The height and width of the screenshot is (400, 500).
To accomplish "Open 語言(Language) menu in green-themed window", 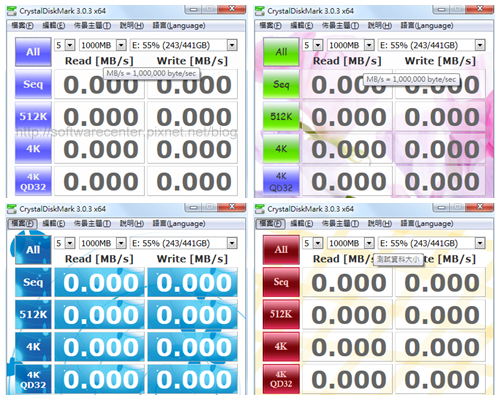I will pyautogui.click(x=427, y=26).
